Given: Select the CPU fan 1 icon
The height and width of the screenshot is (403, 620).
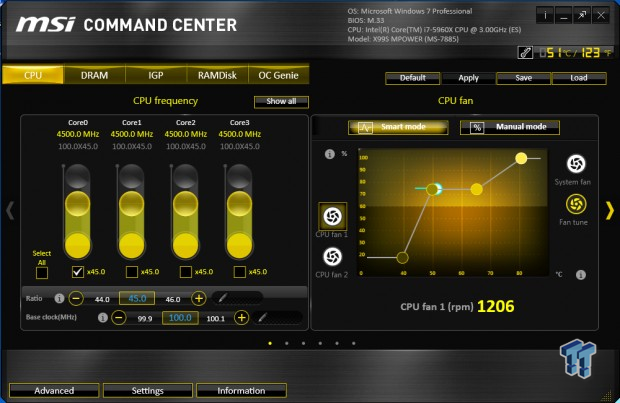Looking at the screenshot, I should pos(333,216).
